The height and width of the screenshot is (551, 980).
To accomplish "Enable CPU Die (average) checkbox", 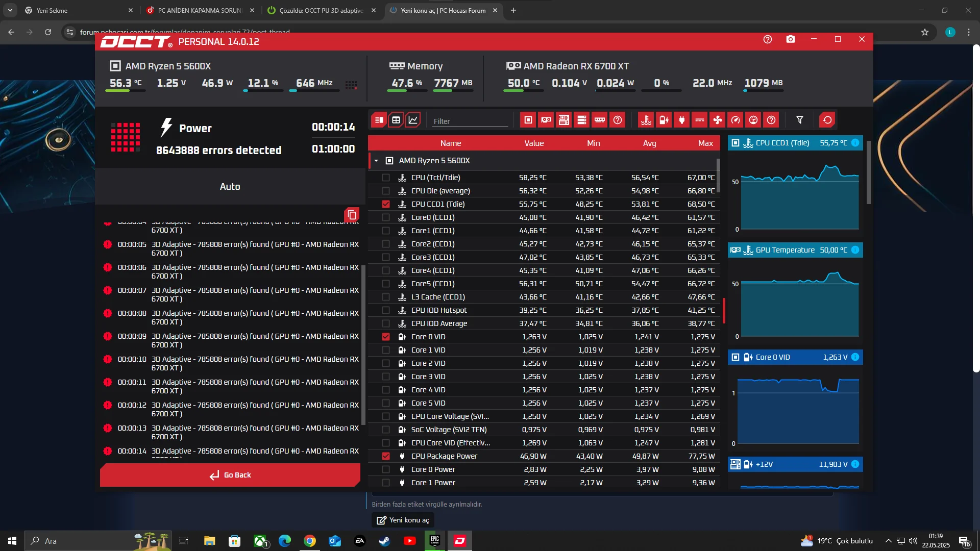I will tap(386, 191).
